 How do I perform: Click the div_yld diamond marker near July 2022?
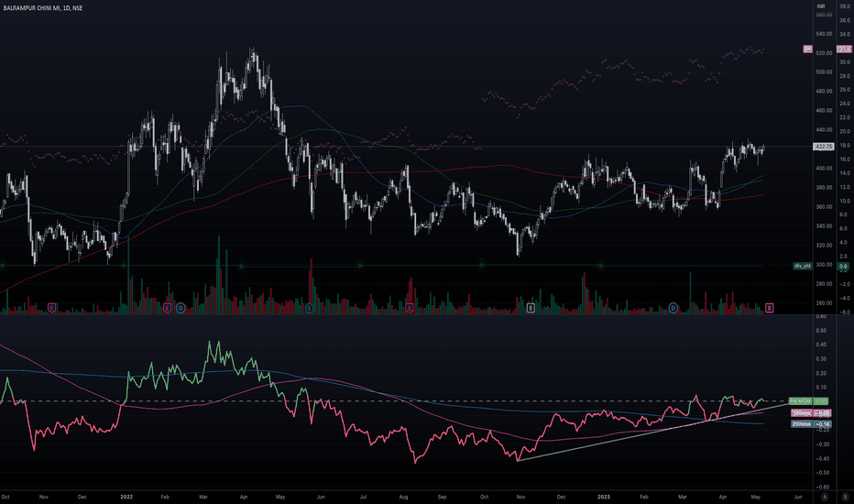point(360,266)
